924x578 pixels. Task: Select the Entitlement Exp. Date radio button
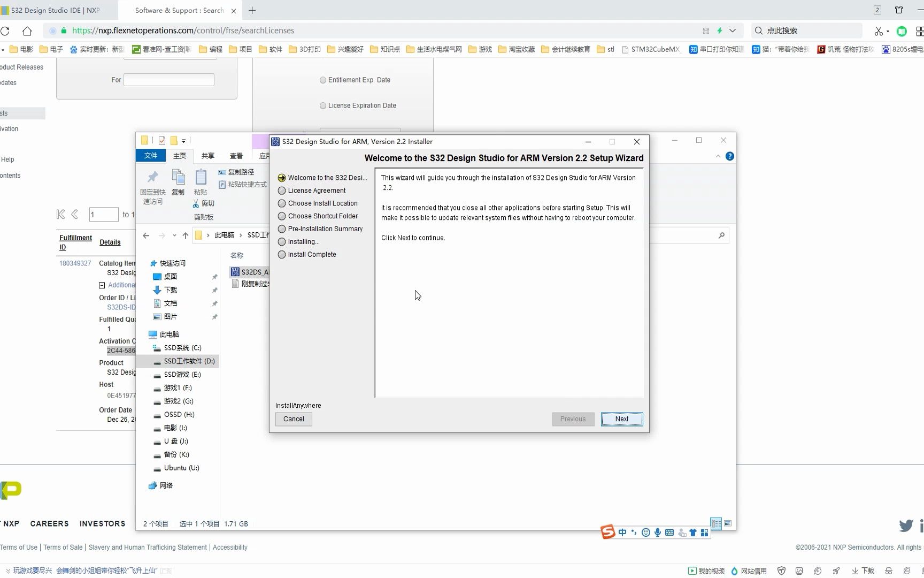tap(323, 80)
